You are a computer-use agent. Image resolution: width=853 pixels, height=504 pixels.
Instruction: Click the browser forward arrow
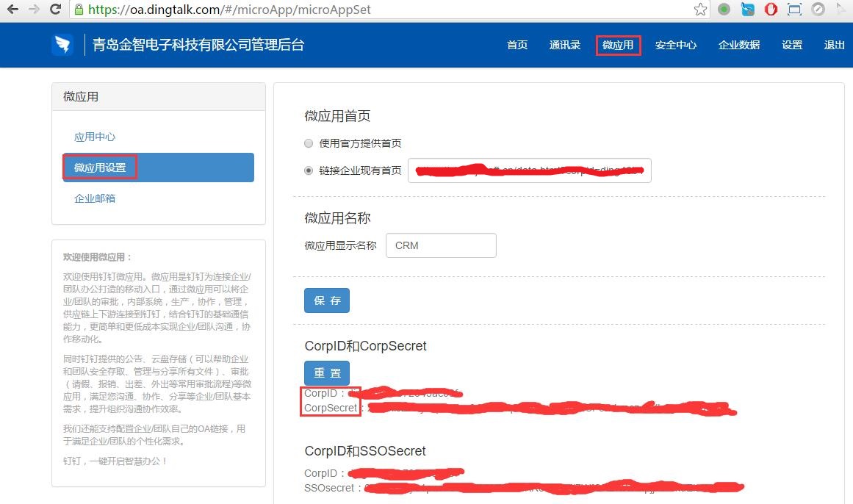(34, 10)
